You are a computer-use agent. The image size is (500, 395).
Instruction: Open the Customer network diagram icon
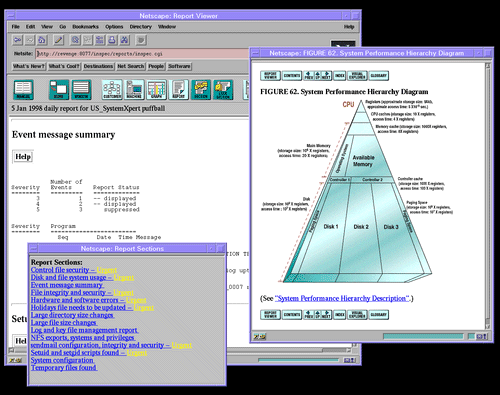click(x=112, y=90)
